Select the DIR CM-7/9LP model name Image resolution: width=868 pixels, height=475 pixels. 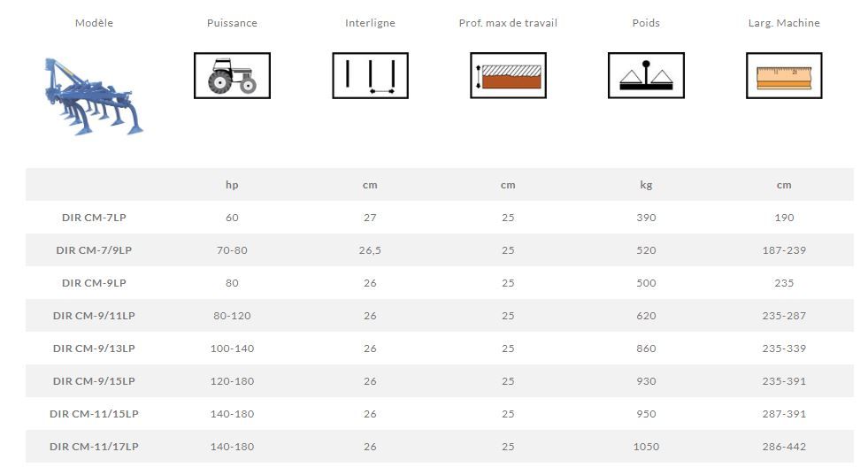point(94,250)
